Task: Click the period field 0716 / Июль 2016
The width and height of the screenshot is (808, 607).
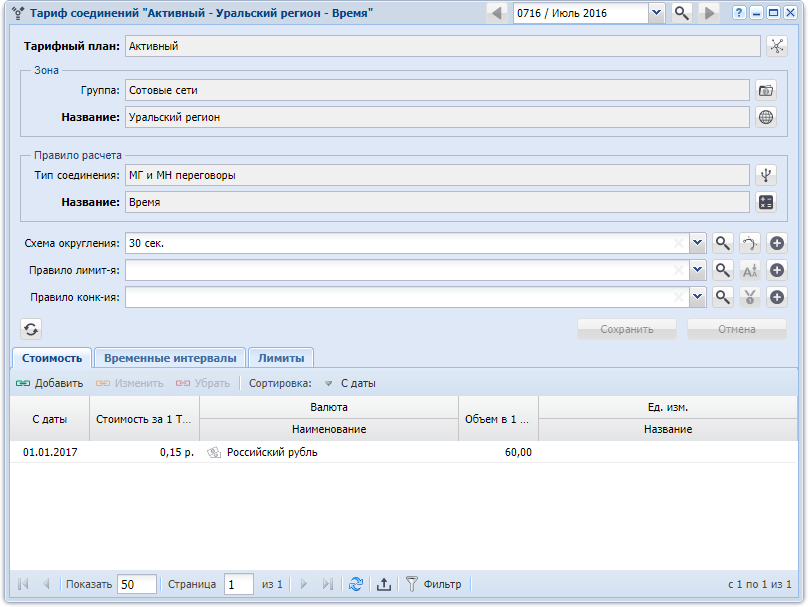Action: [581, 13]
